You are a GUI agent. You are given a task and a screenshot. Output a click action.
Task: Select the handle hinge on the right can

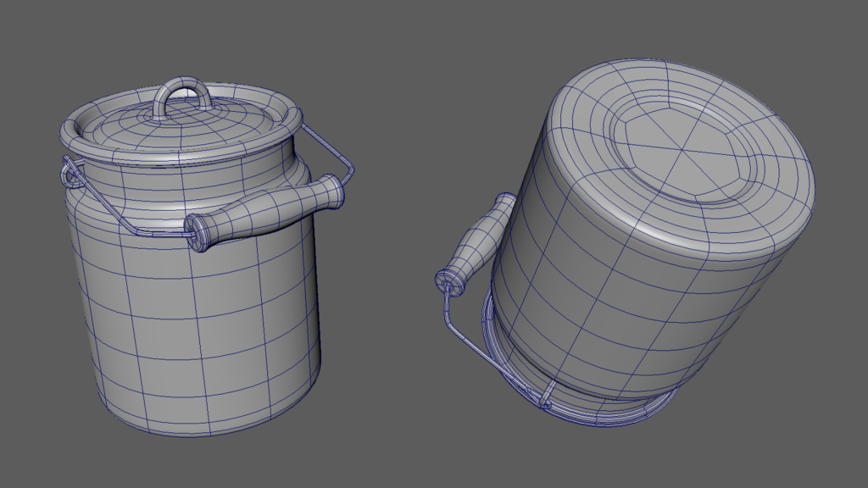[447, 280]
